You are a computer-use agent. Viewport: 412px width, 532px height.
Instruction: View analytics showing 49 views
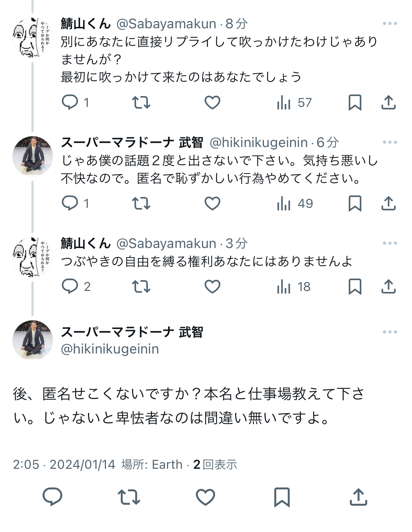click(295, 204)
